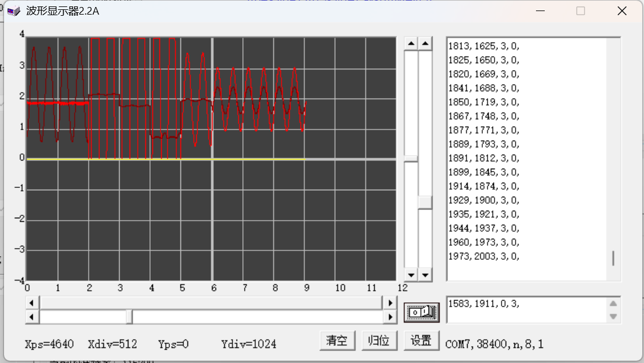This screenshot has width=644, height=363.
Task: Click the left arrow of the lower horizontal scrollbar
Action: tap(32, 316)
